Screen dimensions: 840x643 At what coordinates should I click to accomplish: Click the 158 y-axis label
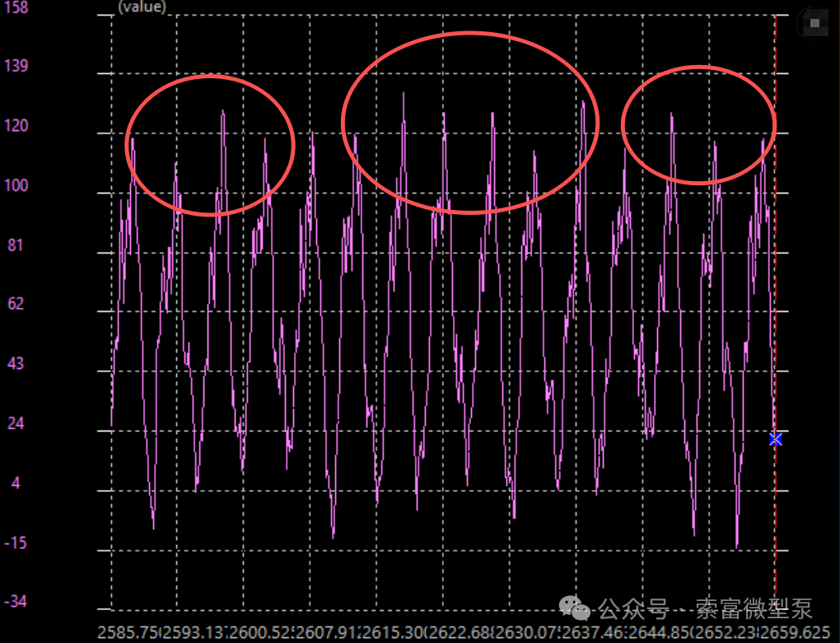pos(16,7)
